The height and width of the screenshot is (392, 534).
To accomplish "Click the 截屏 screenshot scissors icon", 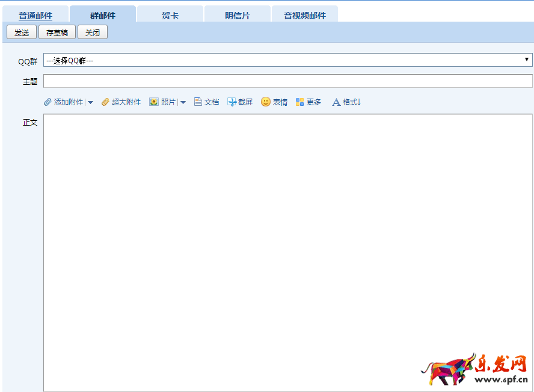I will 232,102.
